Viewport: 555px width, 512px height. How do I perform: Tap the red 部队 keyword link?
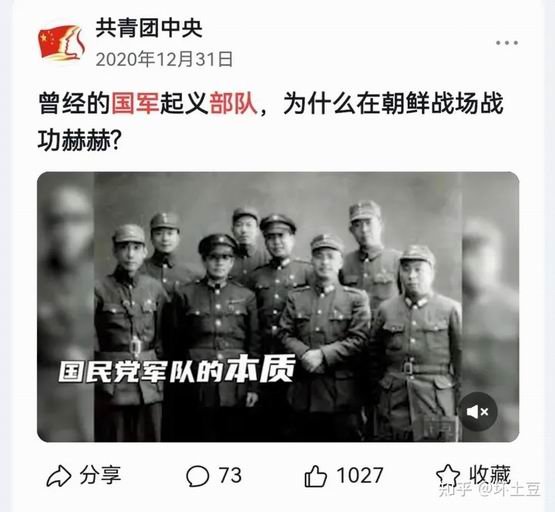click(233, 103)
